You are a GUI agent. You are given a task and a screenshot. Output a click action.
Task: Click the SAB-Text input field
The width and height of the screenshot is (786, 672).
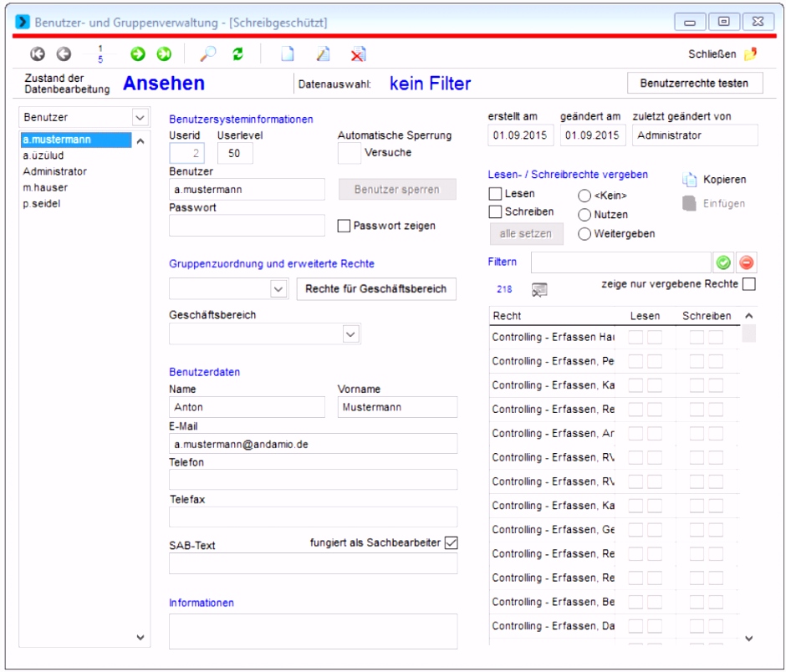coord(313,563)
